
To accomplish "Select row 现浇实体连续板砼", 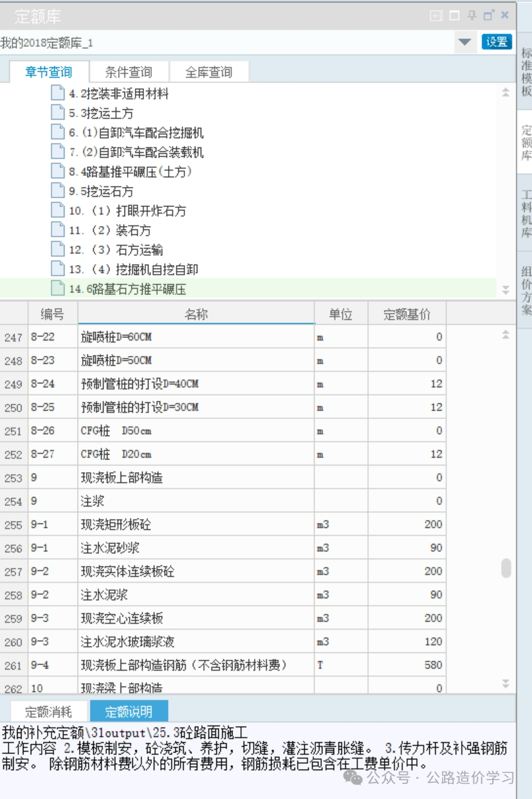I will [x=223, y=572].
